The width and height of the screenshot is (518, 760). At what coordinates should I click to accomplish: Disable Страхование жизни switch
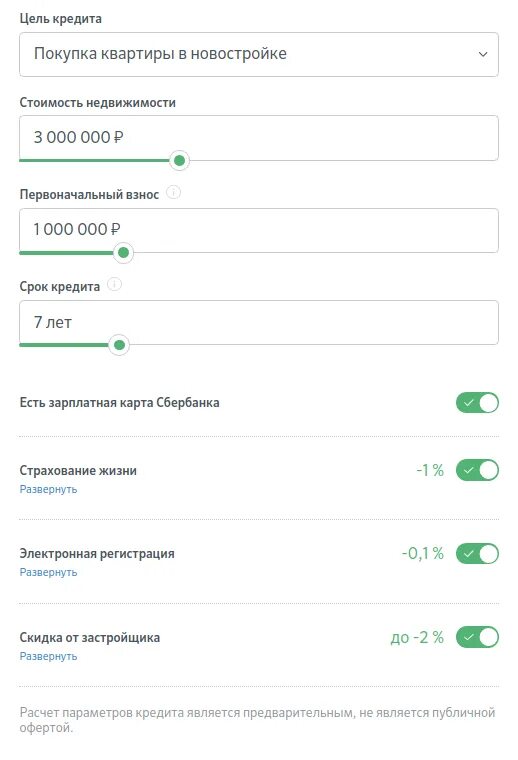point(477,470)
